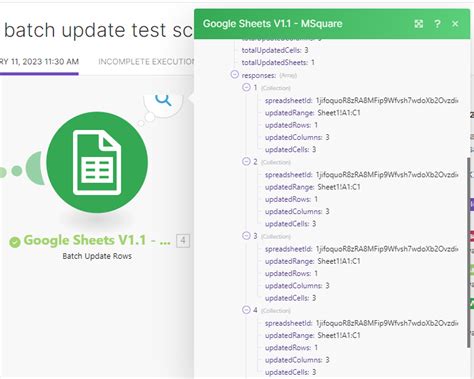The image size is (474, 379).
Task: Collapse response collection 1
Action: pyautogui.click(x=246, y=87)
